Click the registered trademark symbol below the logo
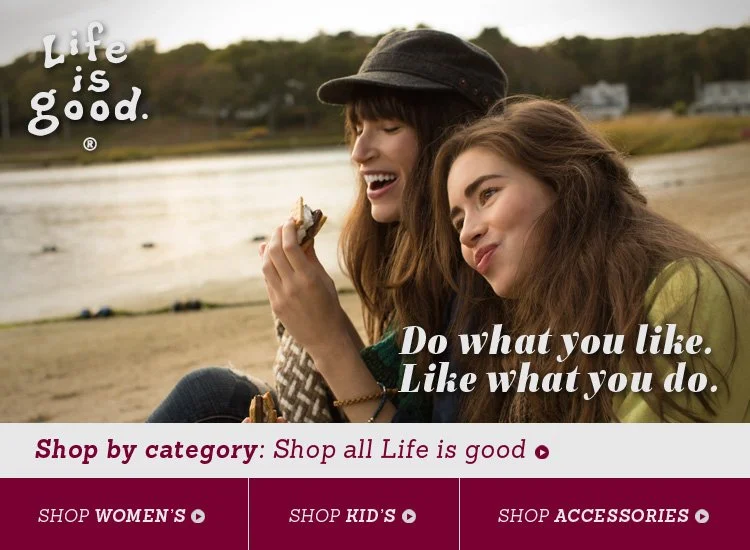750x550 pixels. pos(90,144)
